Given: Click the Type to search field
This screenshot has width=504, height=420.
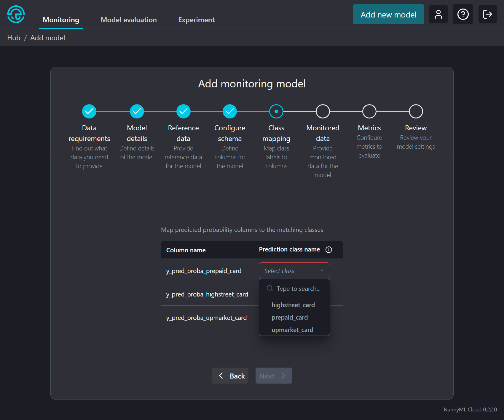Looking at the screenshot, I should pos(298,289).
